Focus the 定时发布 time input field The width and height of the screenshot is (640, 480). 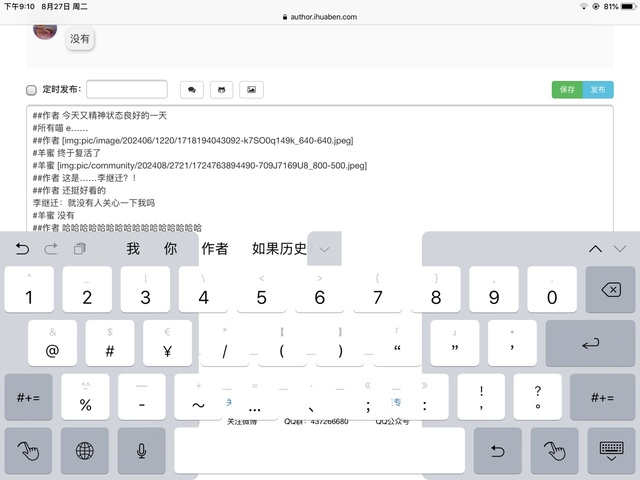[x=127, y=90]
